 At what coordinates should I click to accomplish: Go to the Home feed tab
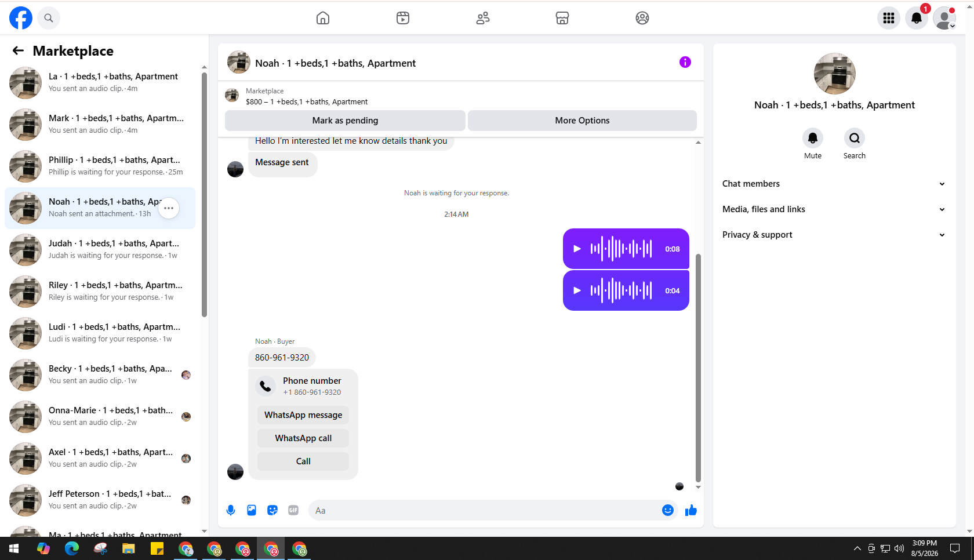(323, 18)
